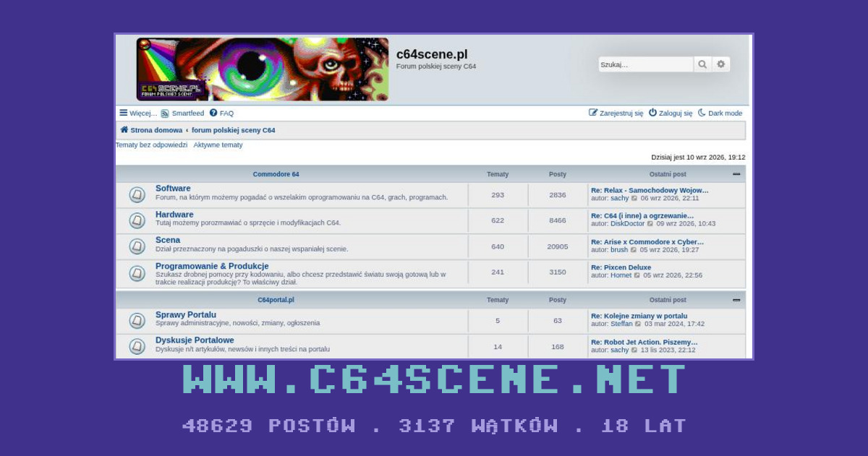Image resolution: width=868 pixels, height=456 pixels.
Task: View latest post icon in Programowanie row
Action: [637, 275]
